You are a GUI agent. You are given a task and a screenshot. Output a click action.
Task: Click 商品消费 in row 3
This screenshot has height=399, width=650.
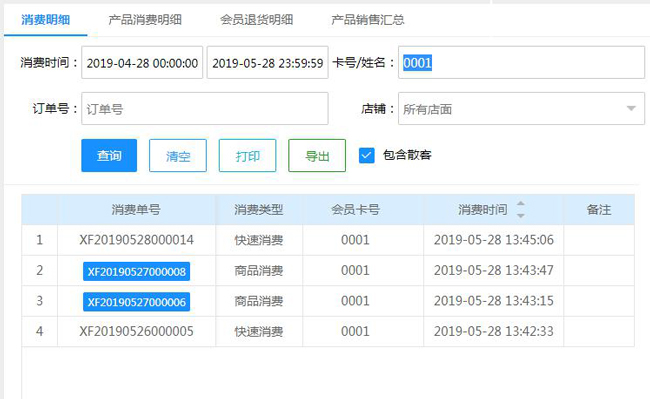coord(259,301)
